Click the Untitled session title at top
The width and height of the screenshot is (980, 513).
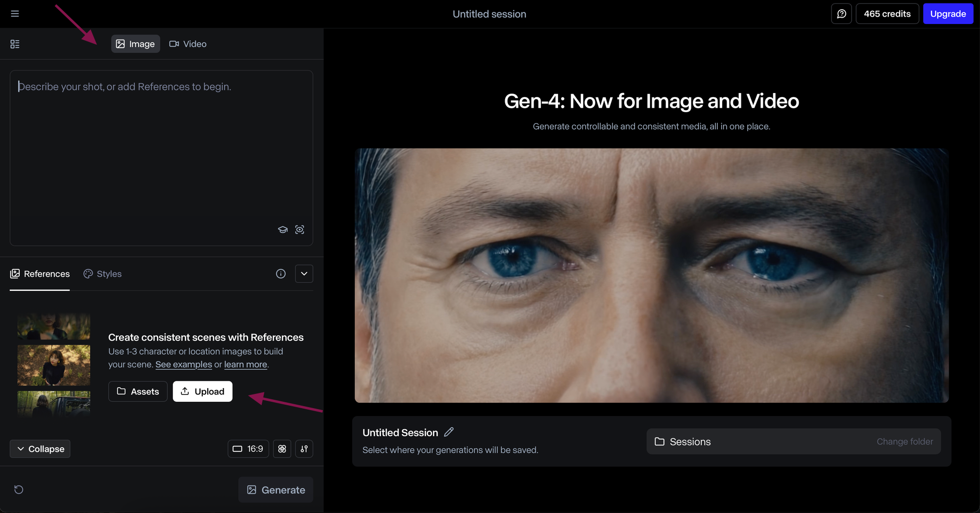(490, 14)
